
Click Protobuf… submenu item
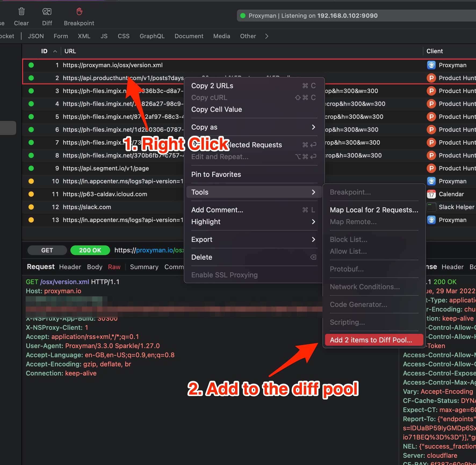(374, 269)
